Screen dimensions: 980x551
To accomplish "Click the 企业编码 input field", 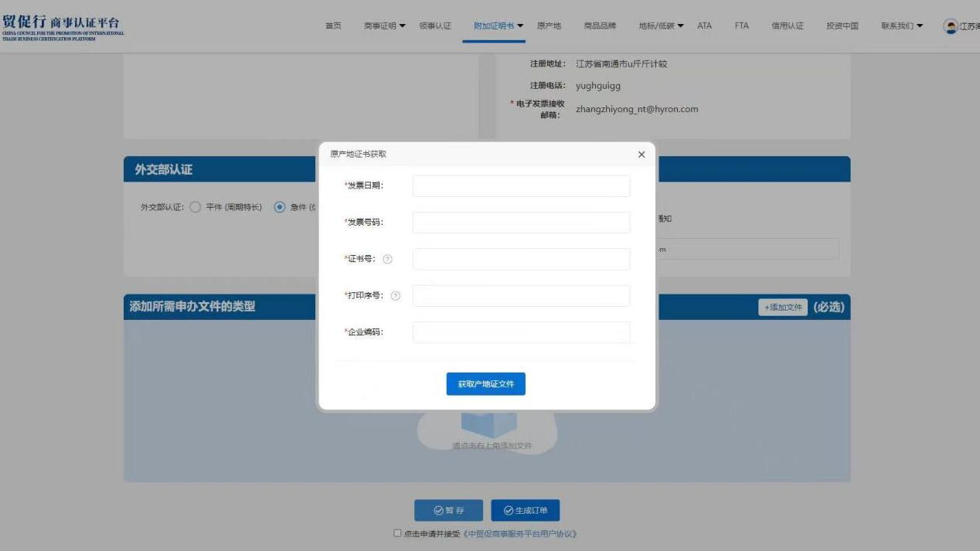I will [x=521, y=332].
